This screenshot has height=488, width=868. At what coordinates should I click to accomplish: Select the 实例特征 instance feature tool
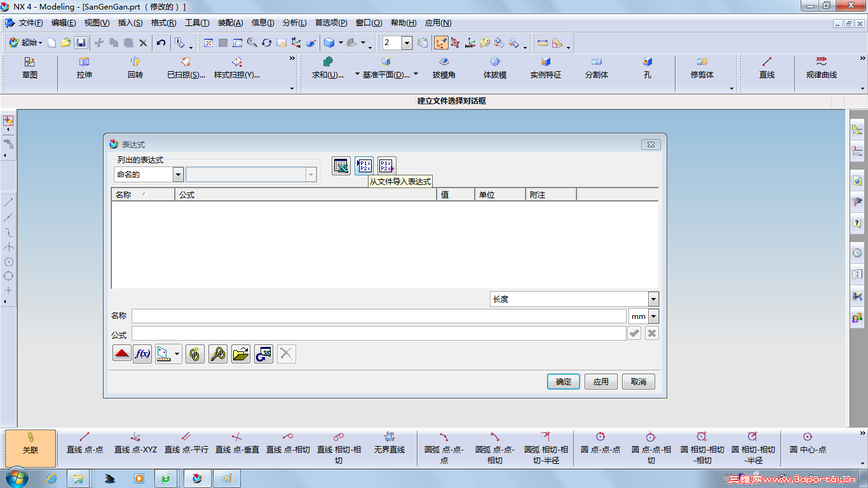pyautogui.click(x=546, y=68)
